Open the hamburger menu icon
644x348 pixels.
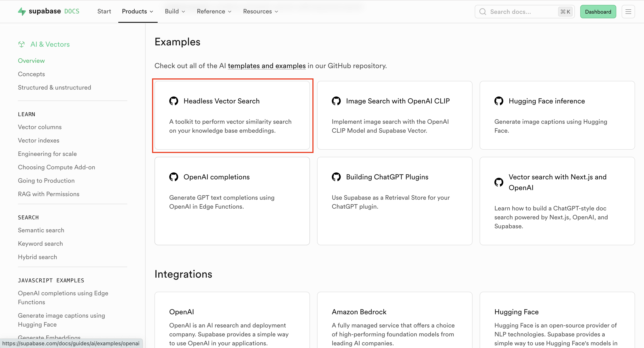pos(628,12)
